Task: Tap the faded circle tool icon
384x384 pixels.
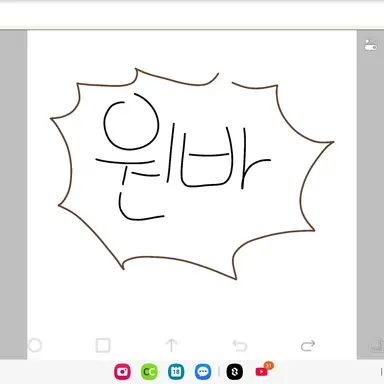Action: pyautogui.click(x=35, y=345)
